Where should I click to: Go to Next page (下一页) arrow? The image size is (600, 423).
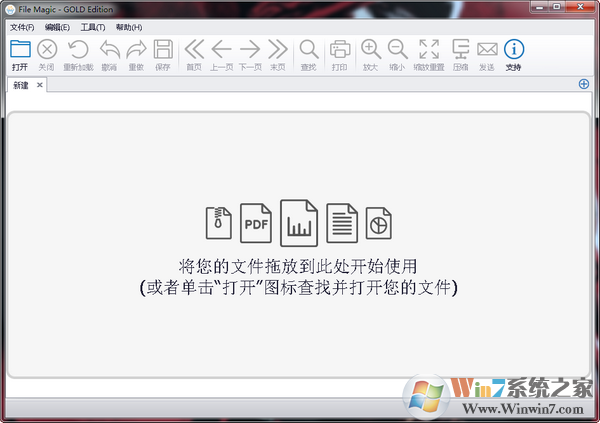250,49
